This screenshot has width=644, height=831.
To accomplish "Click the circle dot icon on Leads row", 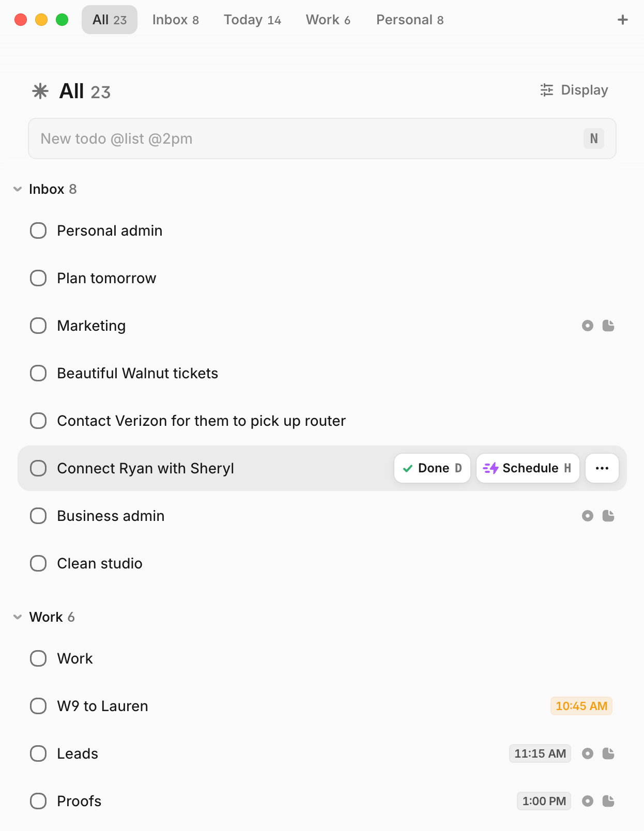I will click(588, 753).
